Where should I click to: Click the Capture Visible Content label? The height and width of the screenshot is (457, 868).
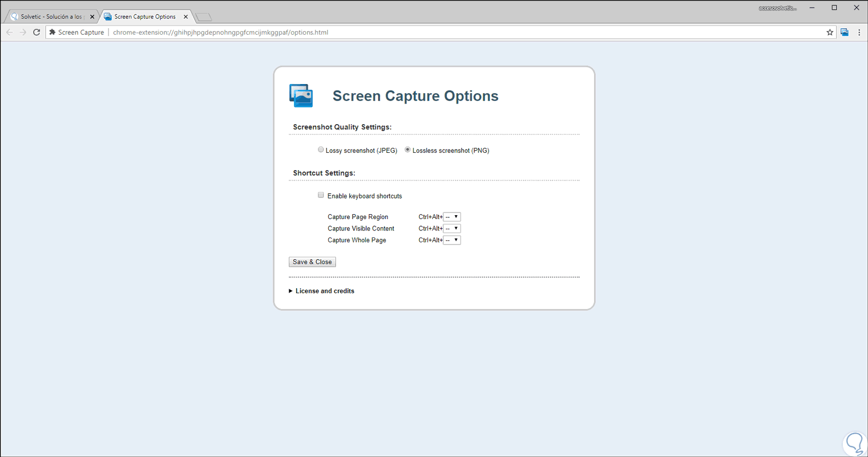tap(361, 229)
